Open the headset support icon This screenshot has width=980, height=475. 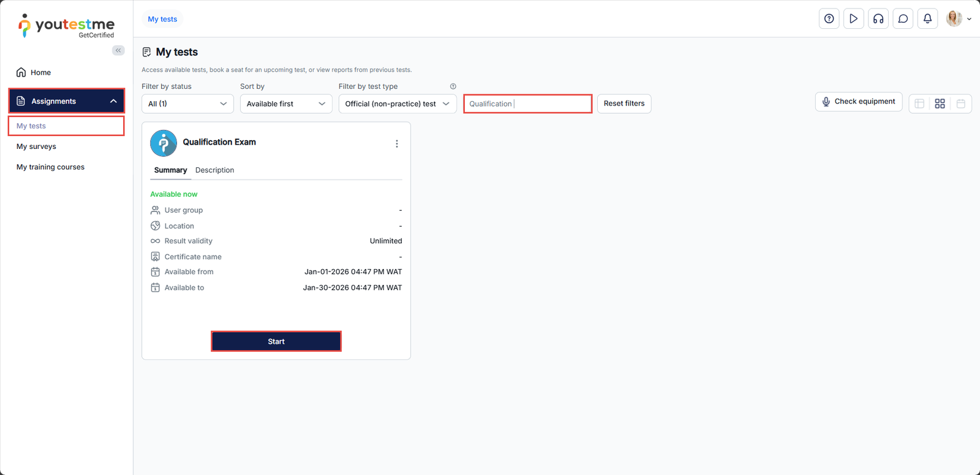(x=878, y=19)
